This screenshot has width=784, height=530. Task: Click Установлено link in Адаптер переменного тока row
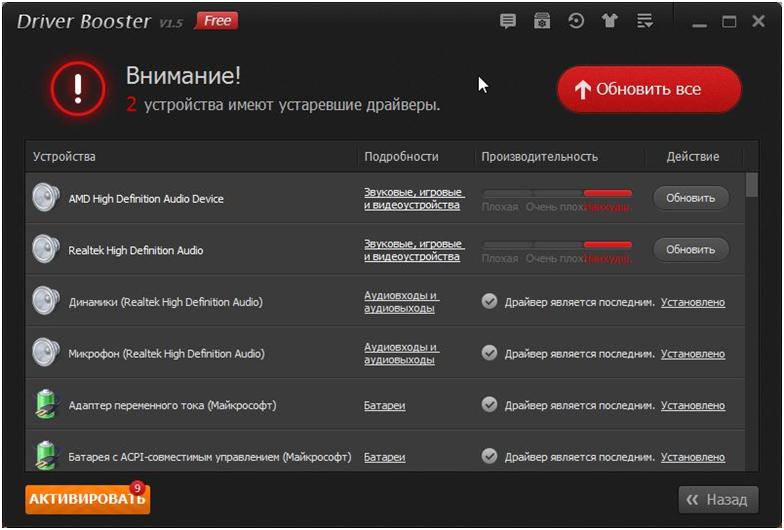pyautogui.click(x=693, y=405)
